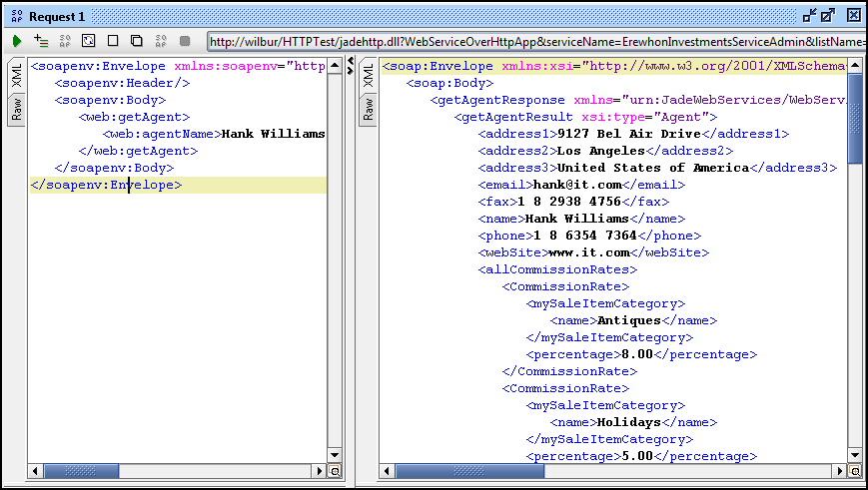
Task: Click the soap:Envelope opening line in the response
Action: [x=613, y=66]
